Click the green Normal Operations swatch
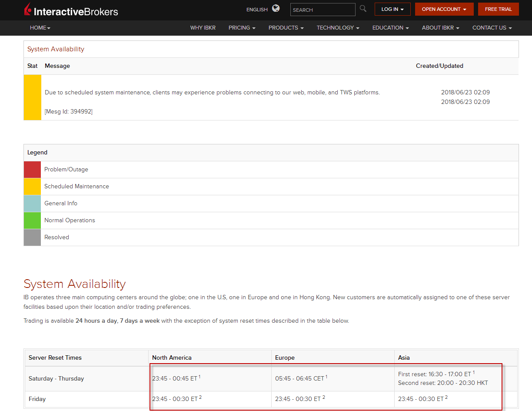This screenshot has height=411, width=532. [x=33, y=221]
